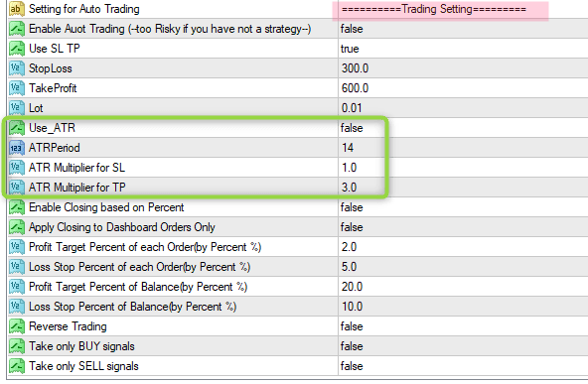Edit the TakeProfit value 600.0

point(356,88)
